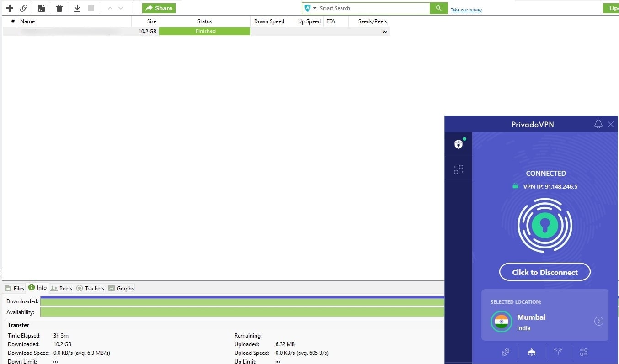The width and height of the screenshot is (619, 364).
Task: Sort torrents by the Size column header
Action: (145, 21)
